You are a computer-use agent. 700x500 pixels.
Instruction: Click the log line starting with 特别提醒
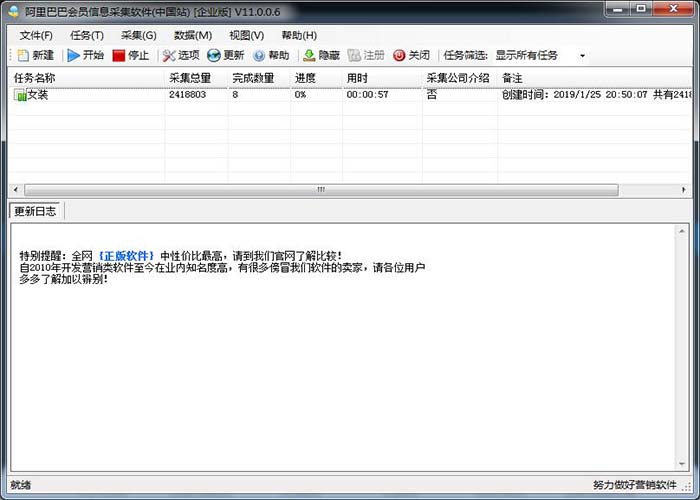(181, 256)
